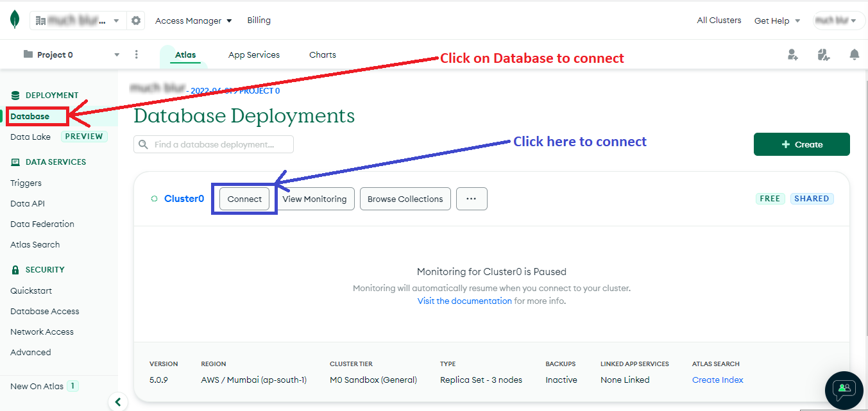Open Advanced security settings
This screenshot has width=868, height=411.
click(30, 352)
